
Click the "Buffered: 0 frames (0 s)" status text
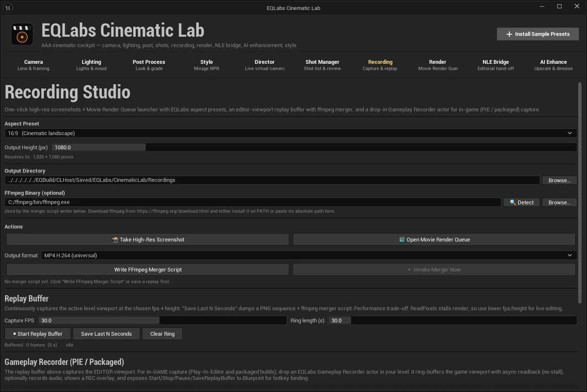click(x=31, y=345)
